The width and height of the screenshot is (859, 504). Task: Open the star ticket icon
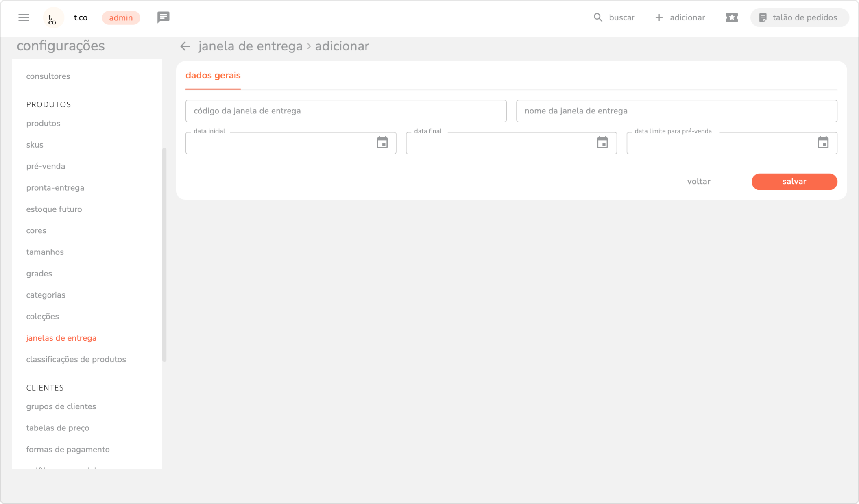pyautogui.click(x=731, y=17)
